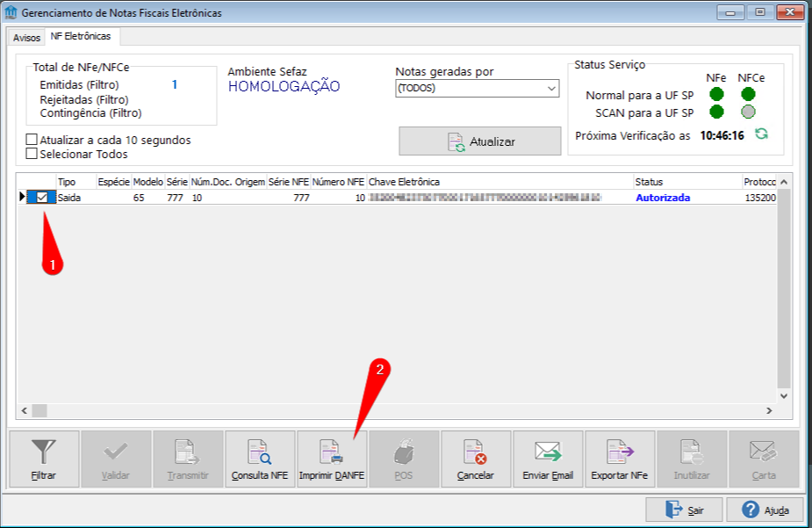The height and width of the screenshot is (528, 812).
Task: Refresh service status verification icon
Action: pyautogui.click(x=761, y=134)
